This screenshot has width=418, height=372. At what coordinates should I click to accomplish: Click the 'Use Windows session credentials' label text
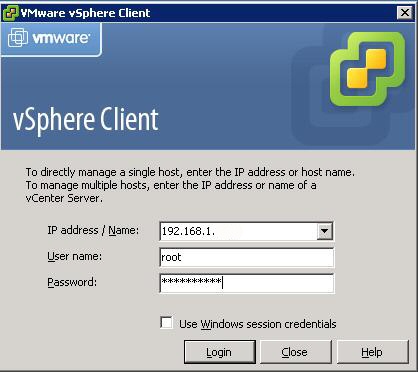[258, 324]
